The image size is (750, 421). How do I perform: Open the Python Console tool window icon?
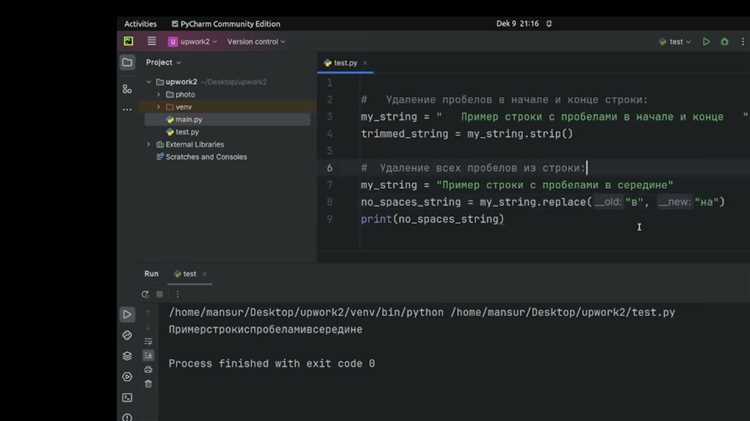(127, 335)
